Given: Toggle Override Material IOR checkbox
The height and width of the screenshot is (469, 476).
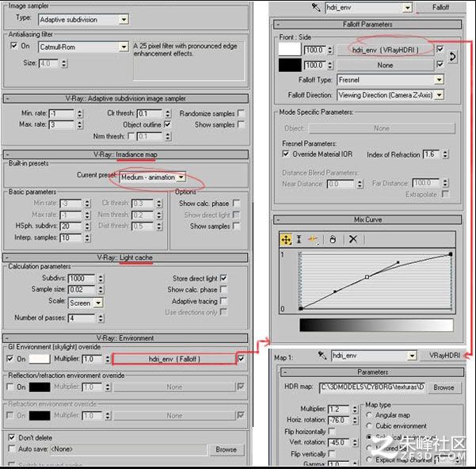Looking at the screenshot, I should click(286, 154).
